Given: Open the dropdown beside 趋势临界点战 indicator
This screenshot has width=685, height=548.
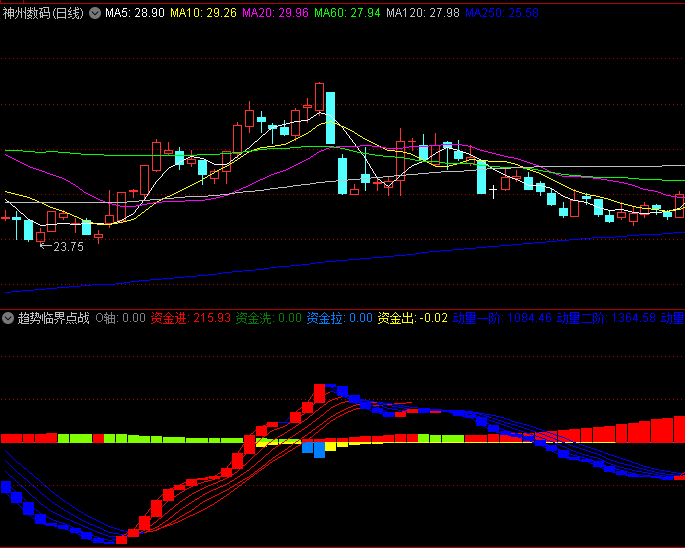Looking at the screenshot, I should pos(7,318).
